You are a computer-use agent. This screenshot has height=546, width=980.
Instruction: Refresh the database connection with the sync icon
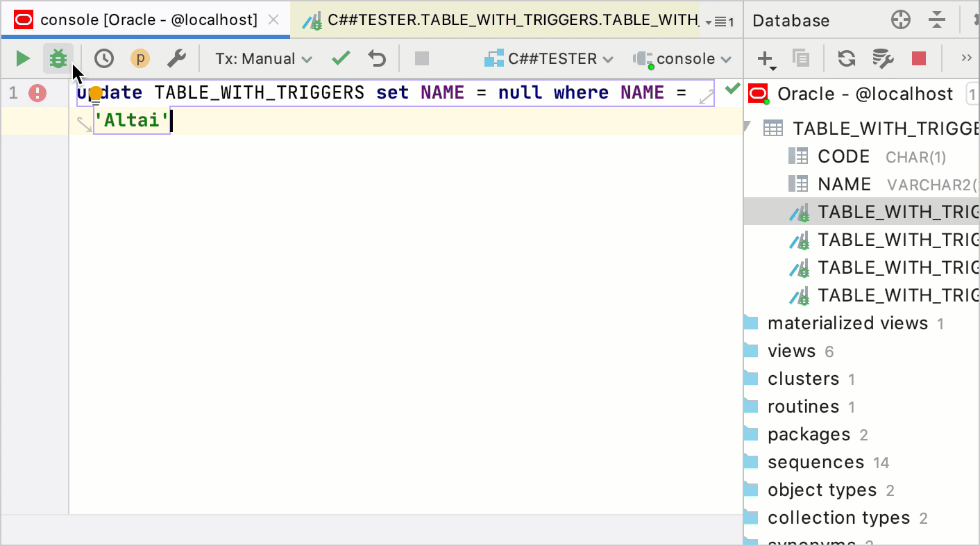[846, 58]
